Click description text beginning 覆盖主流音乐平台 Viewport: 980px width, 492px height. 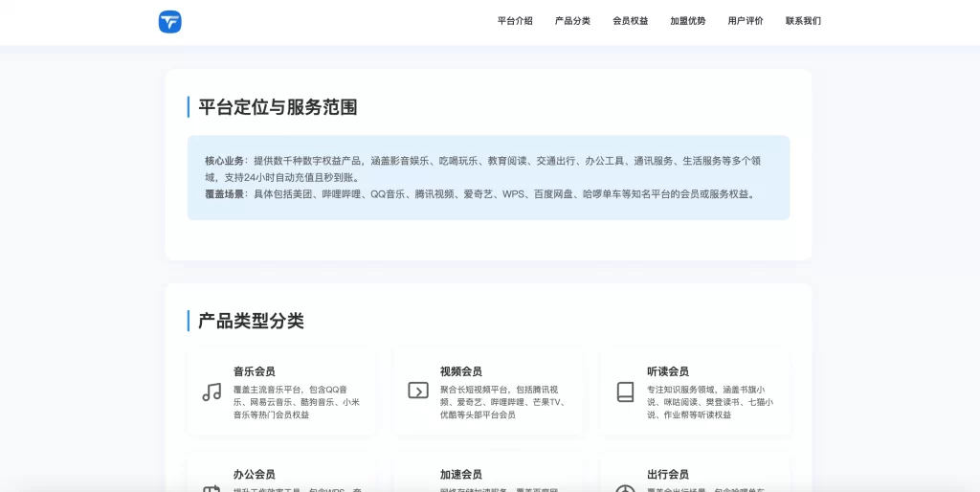(297, 402)
